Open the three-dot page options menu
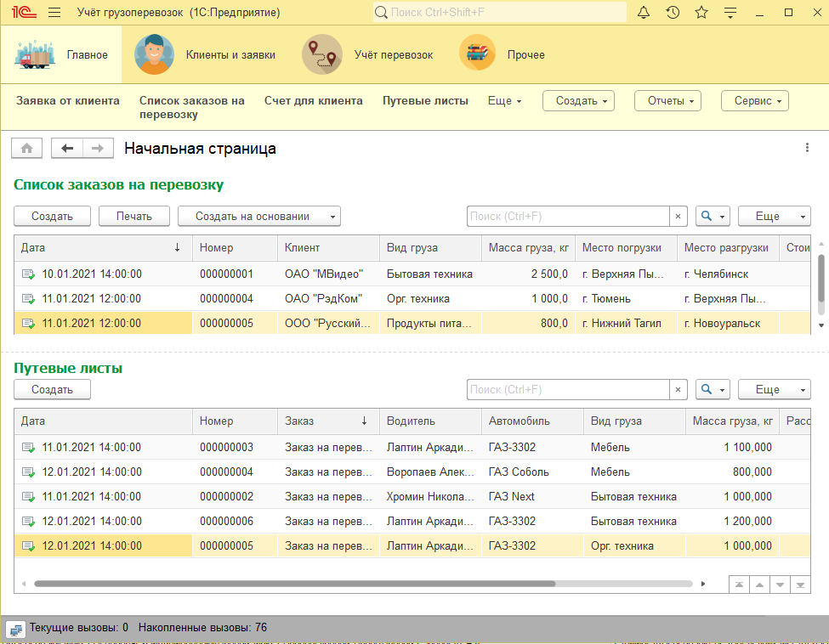 [x=807, y=148]
